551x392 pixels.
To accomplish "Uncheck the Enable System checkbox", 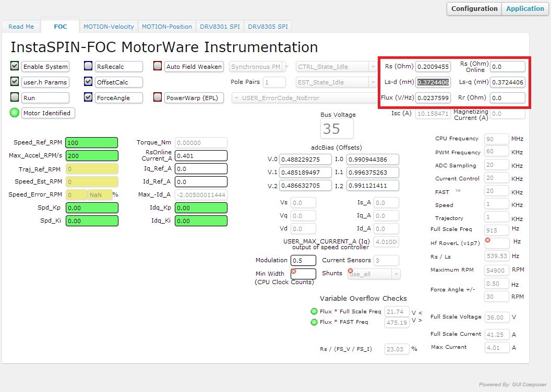I will tap(15, 66).
